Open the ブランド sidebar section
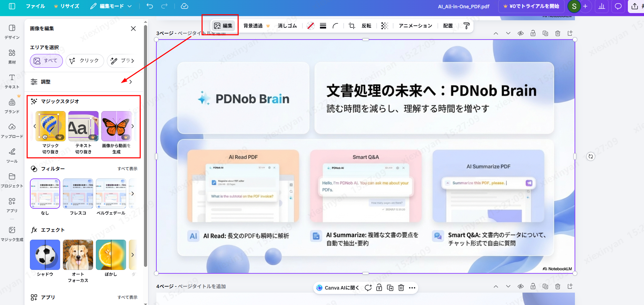The width and height of the screenshot is (644, 305). (12, 106)
